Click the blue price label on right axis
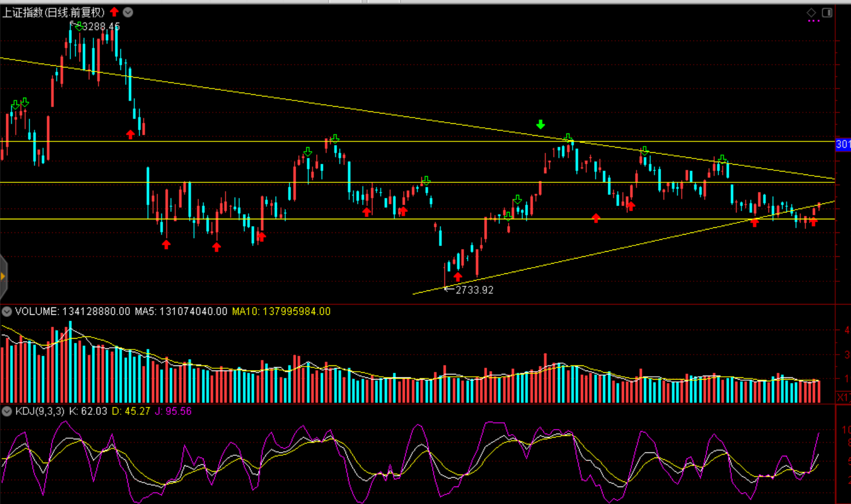The width and height of the screenshot is (851, 504). click(x=842, y=144)
